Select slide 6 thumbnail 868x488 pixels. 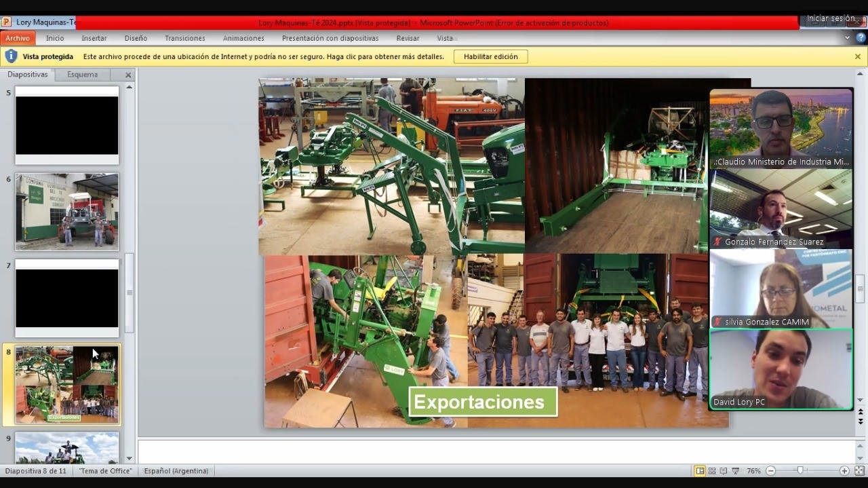66,211
